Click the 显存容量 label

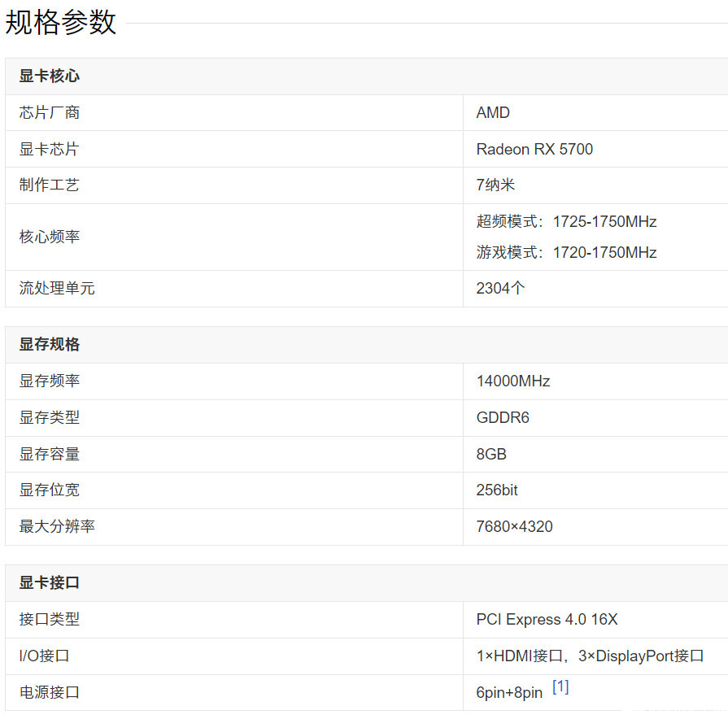(50, 454)
